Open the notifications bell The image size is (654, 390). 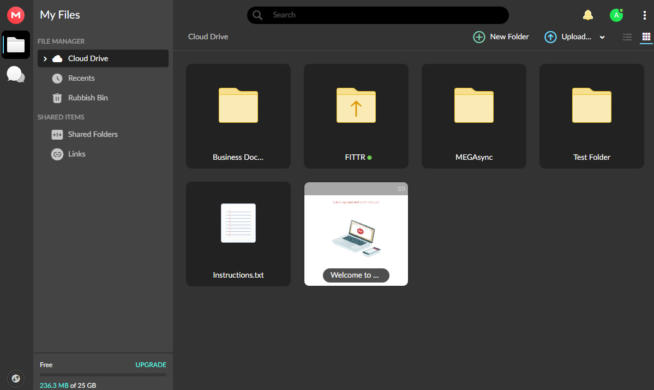tap(588, 15)
